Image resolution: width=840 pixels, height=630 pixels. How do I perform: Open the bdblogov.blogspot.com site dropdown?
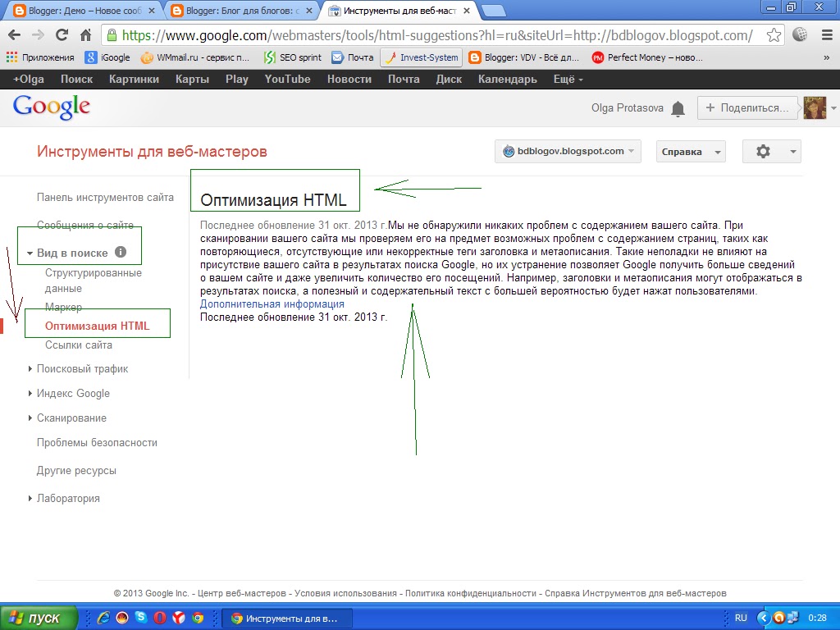[568, 152]
